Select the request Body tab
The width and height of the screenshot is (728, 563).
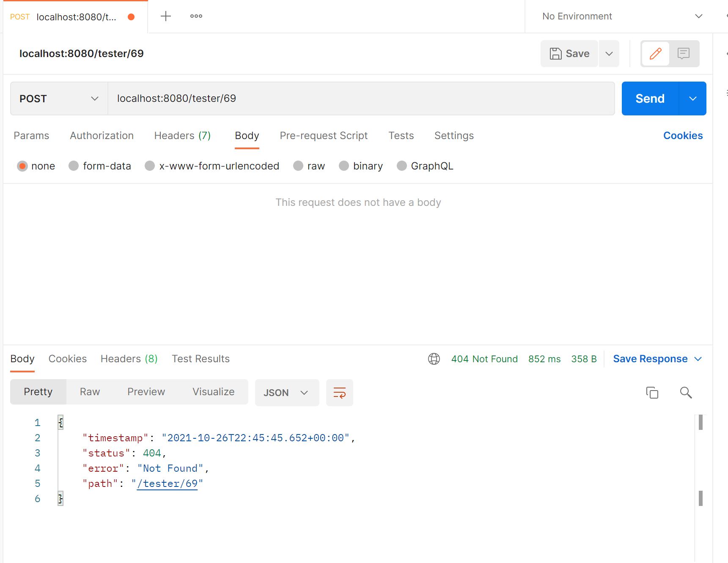[x=247, y=136]
